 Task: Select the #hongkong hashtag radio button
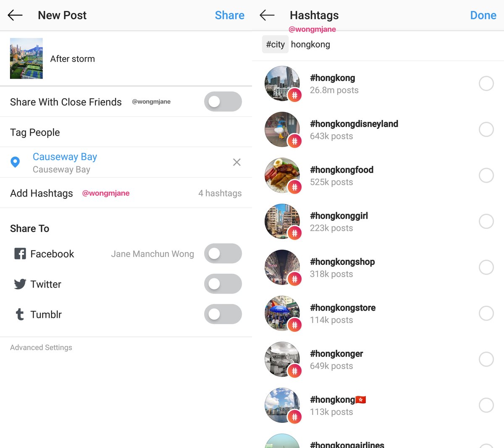point(486,84)
